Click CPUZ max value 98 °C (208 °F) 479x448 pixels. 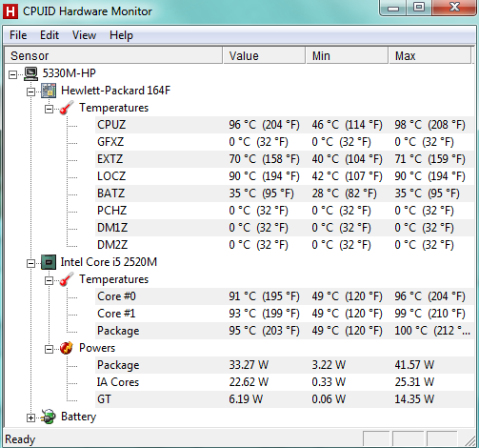pyautogui.click(x=429, y=125)
